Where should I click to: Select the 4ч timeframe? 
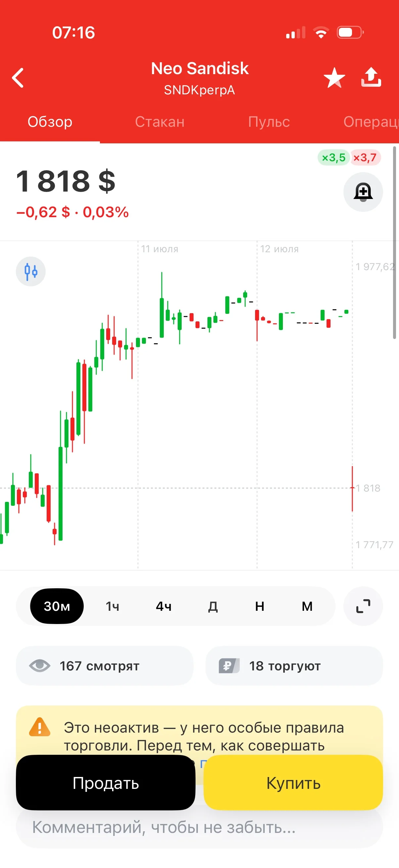coord(164,606)
